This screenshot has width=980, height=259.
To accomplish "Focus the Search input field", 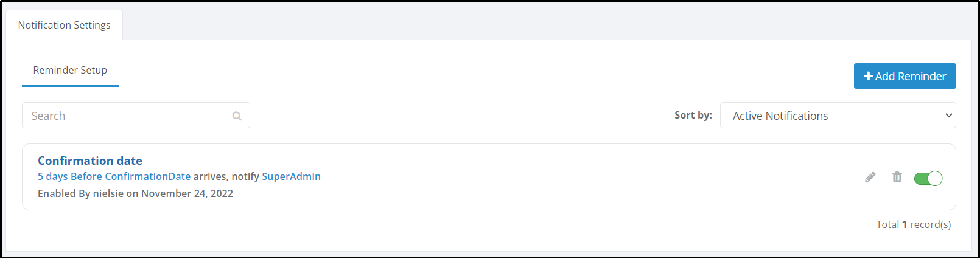I will 136,116.
